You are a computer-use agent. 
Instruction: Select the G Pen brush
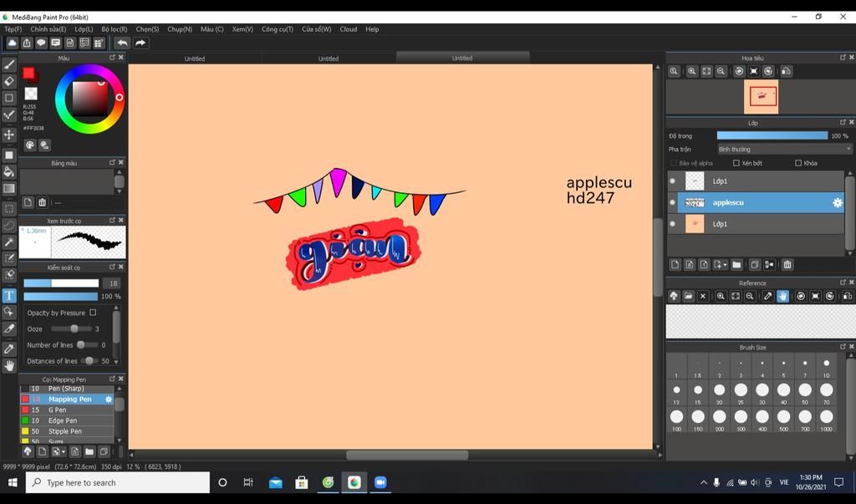(67, 410)
